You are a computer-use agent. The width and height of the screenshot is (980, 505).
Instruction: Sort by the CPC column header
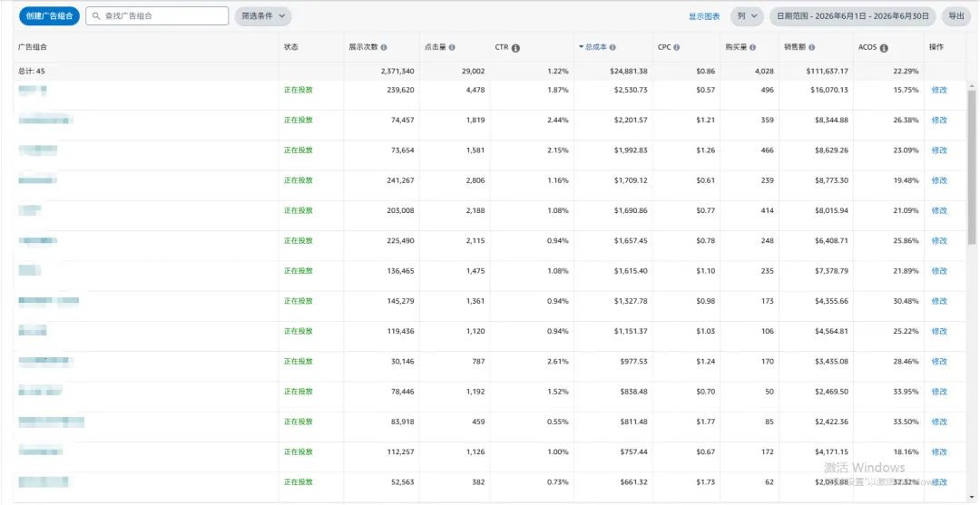[664, 47]
